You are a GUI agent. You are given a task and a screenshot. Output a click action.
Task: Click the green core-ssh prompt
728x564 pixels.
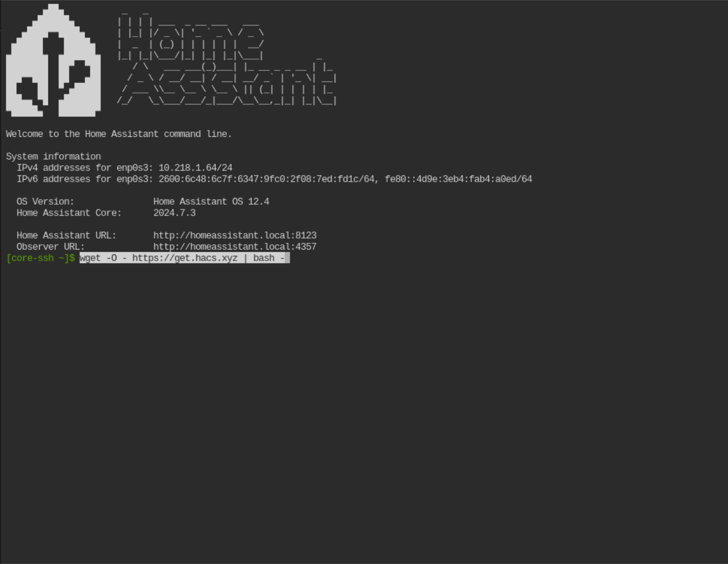click(40, 258)
